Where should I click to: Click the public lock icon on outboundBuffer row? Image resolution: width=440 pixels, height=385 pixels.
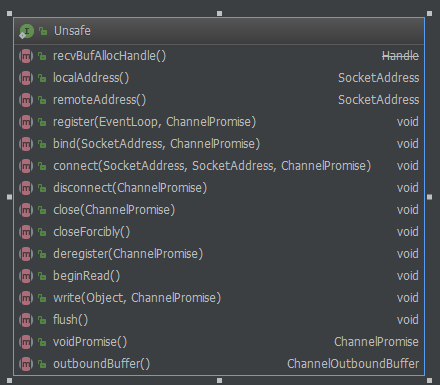pos(42,364)
